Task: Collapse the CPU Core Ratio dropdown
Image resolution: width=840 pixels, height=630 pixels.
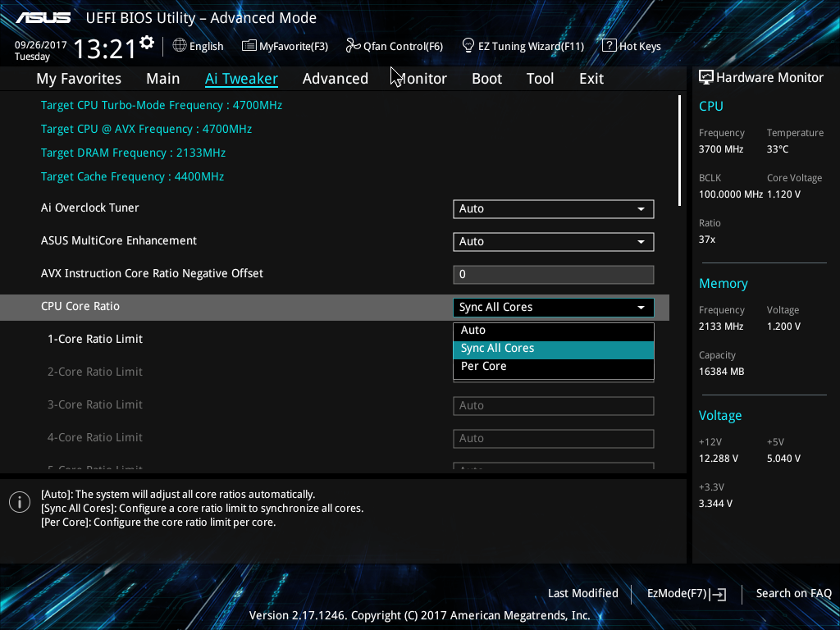Action: click(x=554, y=308)
